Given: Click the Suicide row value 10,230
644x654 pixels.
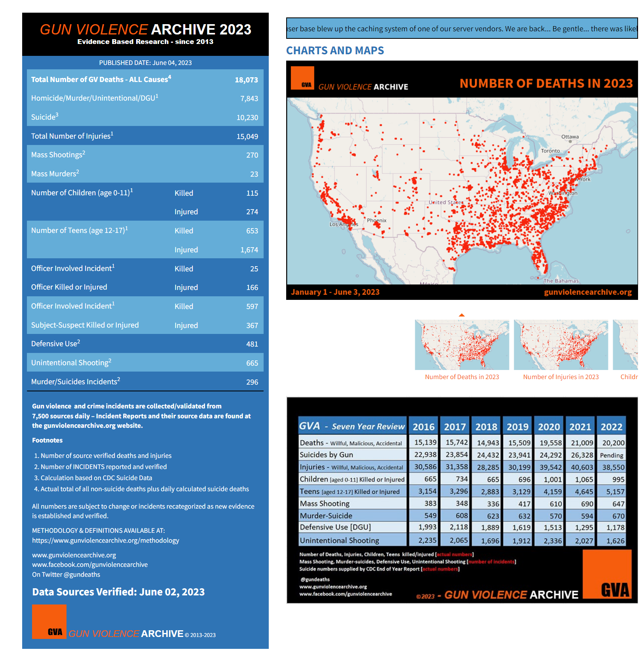Looking at the screenshot, I should [247, 117].
